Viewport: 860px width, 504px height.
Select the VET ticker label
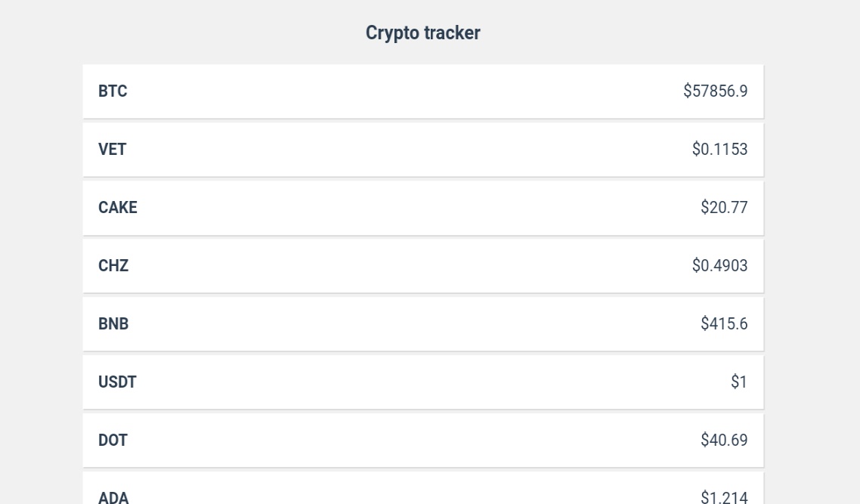[x=112, y=150]
